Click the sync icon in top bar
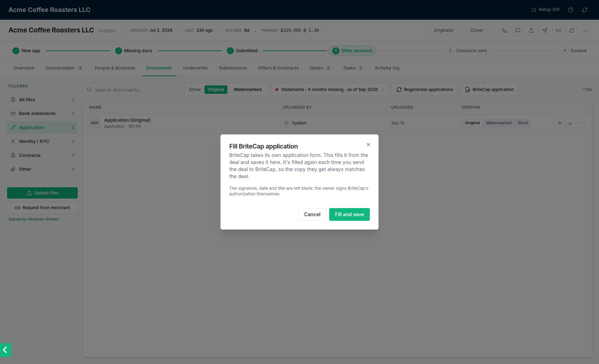599x364 pixels. point(585,10)
